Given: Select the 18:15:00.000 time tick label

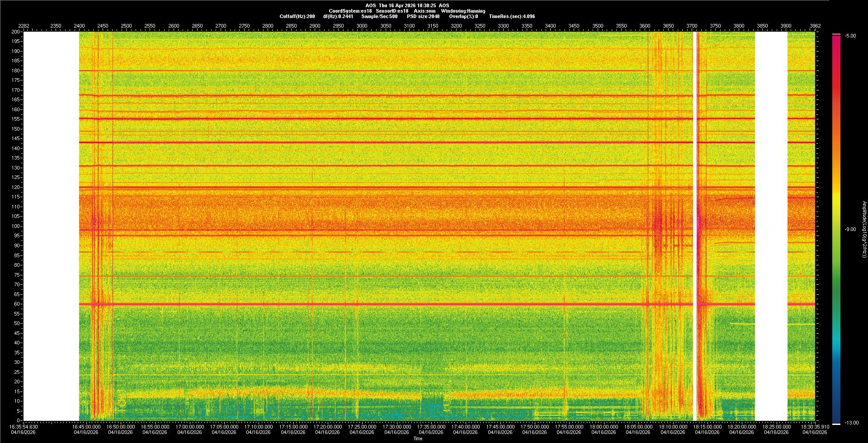Looking at the screenshot, I should coord(707,427).
